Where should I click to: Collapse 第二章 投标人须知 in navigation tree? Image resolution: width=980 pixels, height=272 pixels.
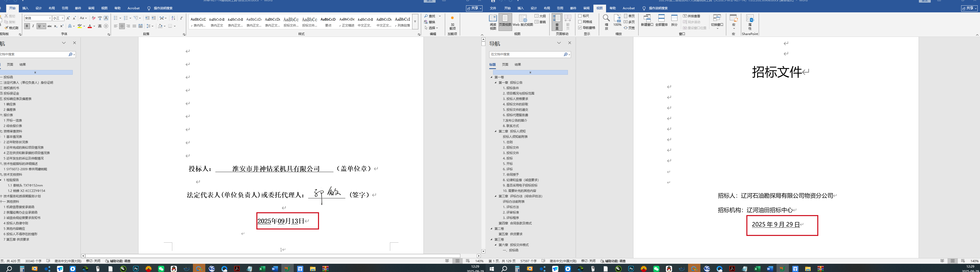[496, 131]
